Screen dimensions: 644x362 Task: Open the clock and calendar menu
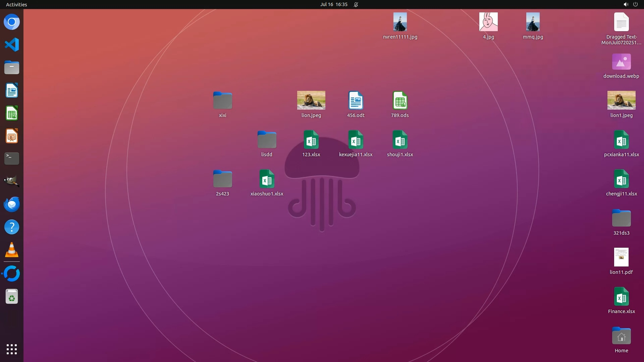tap(333, 4)
